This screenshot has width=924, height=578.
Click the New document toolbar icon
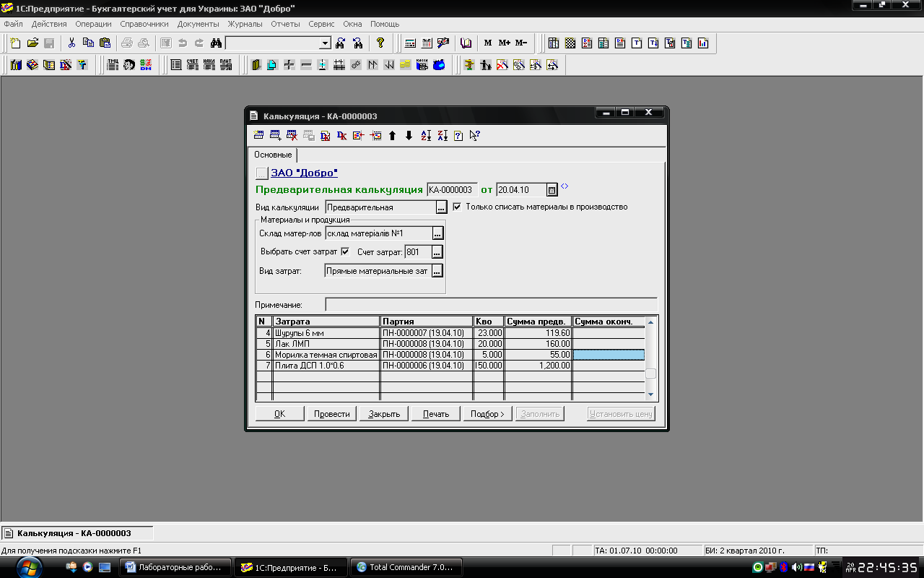[x=16, y=43]
